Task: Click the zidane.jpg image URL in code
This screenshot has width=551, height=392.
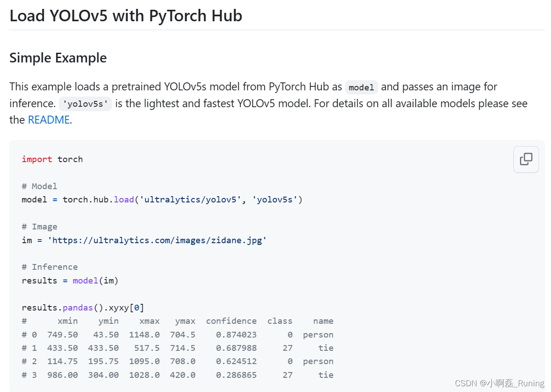Action: click(x=157, y=240)
